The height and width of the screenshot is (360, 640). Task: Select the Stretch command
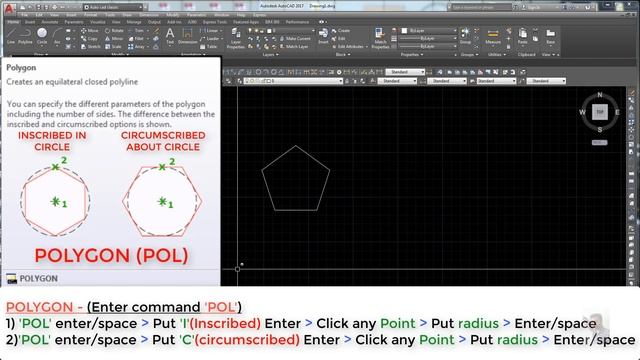[x=91, y=47]
